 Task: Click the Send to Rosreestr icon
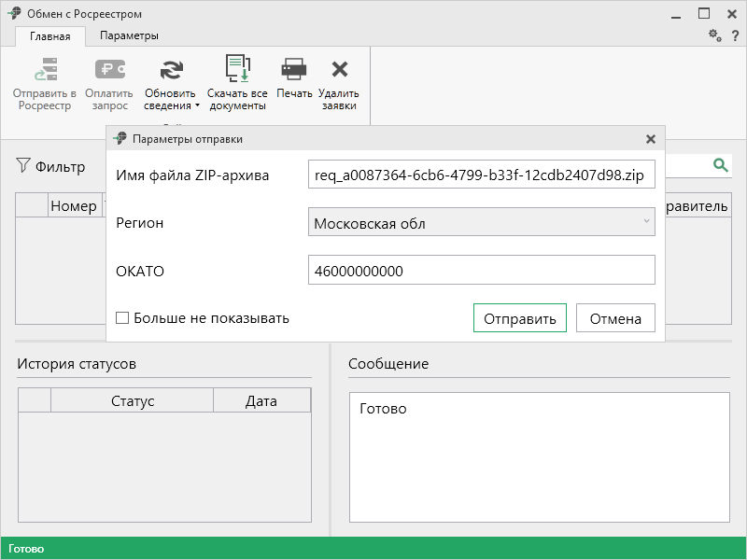pos(45,71)
